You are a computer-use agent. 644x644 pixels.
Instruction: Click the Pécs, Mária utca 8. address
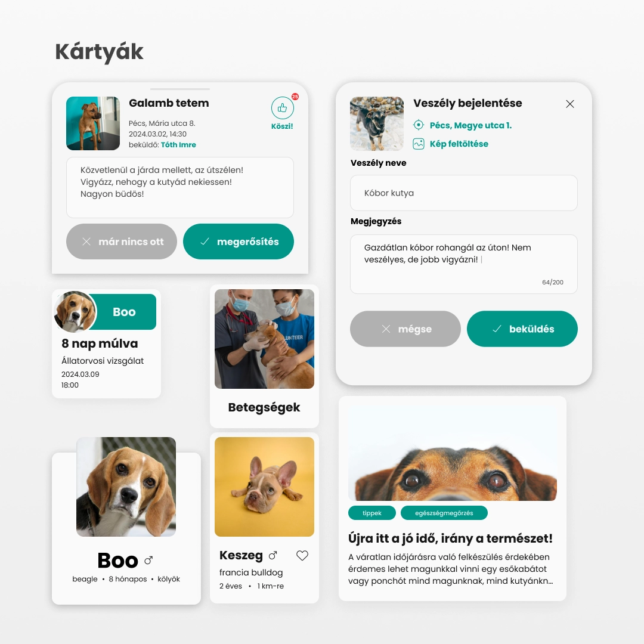click(x=162, y=123)
